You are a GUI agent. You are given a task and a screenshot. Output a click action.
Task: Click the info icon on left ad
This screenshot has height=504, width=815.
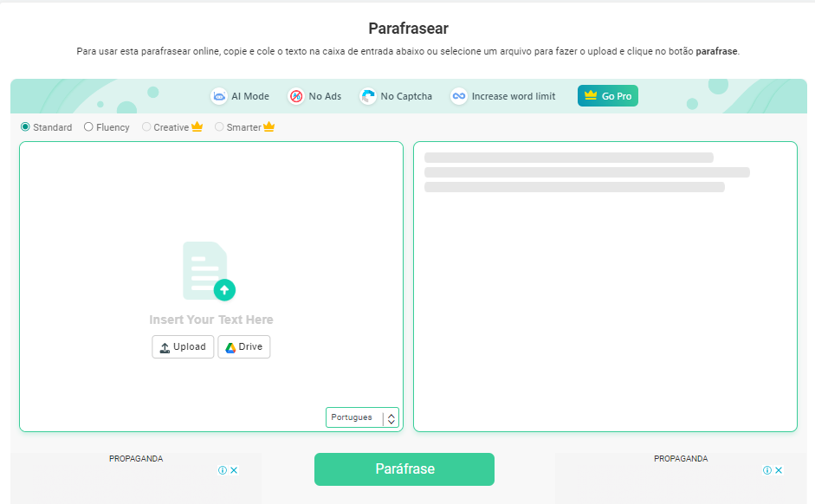pos(223,470)
